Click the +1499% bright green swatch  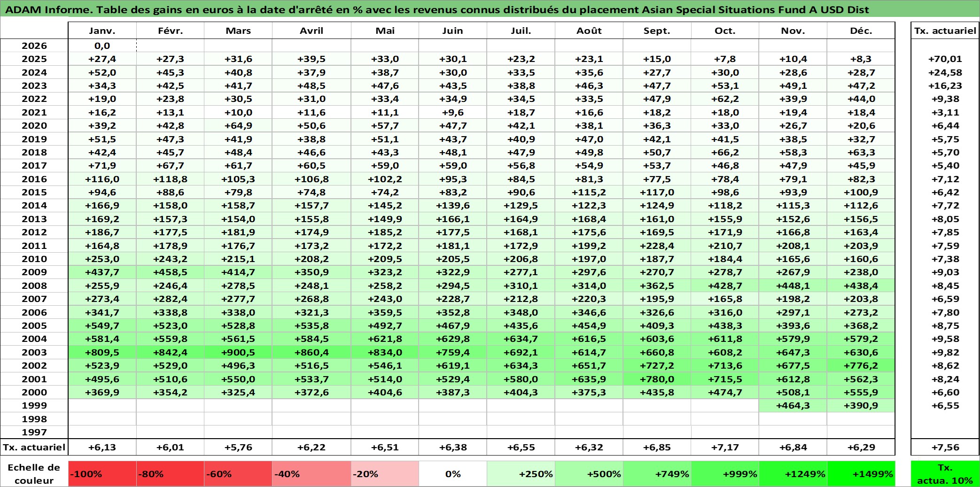point(861,474)
